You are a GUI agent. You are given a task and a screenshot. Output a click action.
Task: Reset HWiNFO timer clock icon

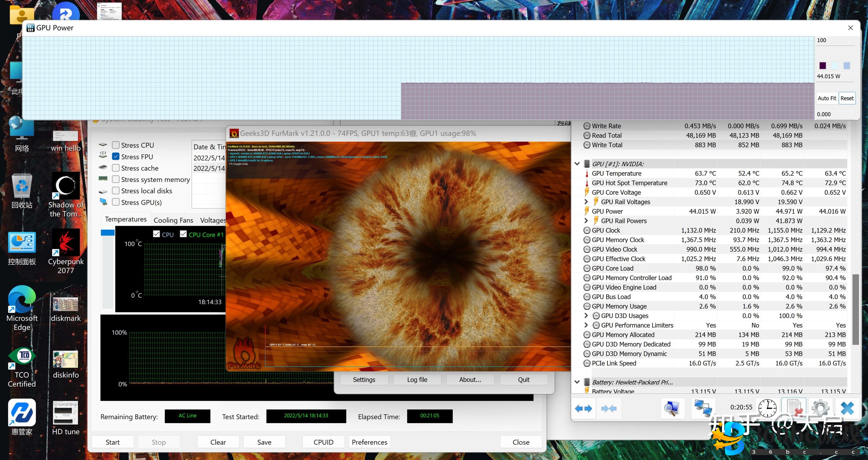767,408
